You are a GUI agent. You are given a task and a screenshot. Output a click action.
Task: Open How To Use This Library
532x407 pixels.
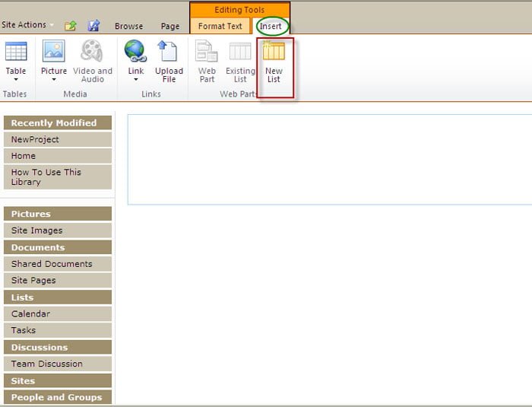58,176
